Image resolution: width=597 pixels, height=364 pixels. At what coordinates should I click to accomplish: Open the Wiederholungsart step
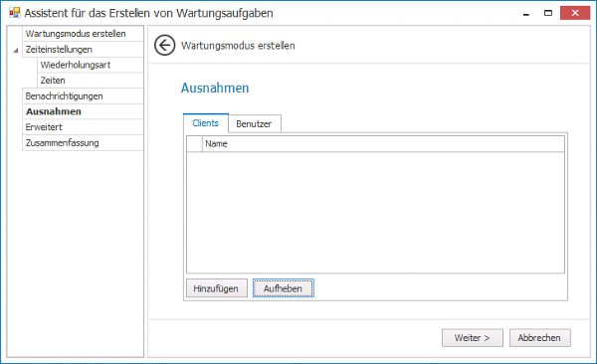click(x=91, y=65)
